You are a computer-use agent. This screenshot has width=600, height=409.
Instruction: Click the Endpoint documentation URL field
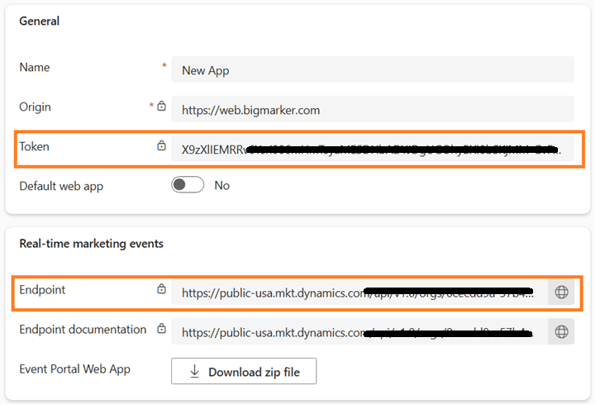coord(358,331)
